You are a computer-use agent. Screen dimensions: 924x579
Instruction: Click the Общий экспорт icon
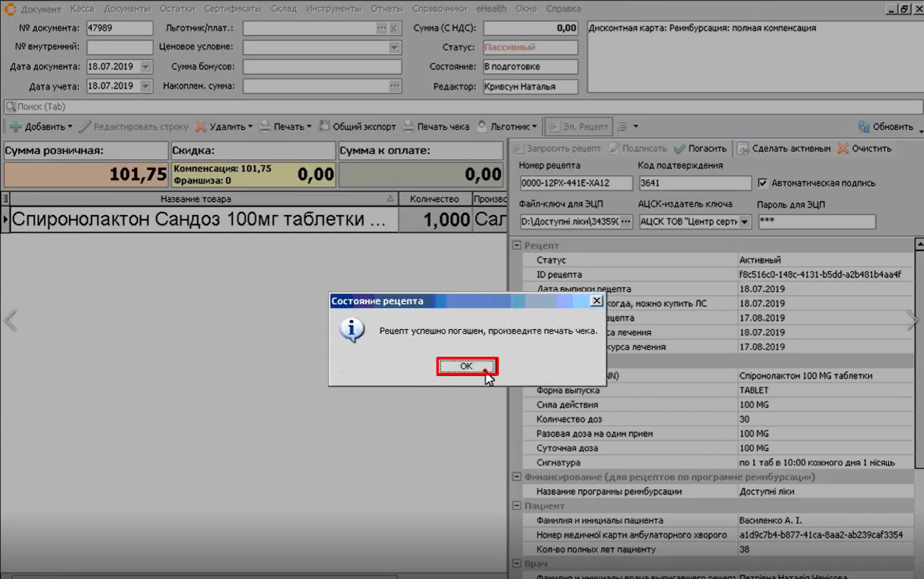click(x=325, y=126)
